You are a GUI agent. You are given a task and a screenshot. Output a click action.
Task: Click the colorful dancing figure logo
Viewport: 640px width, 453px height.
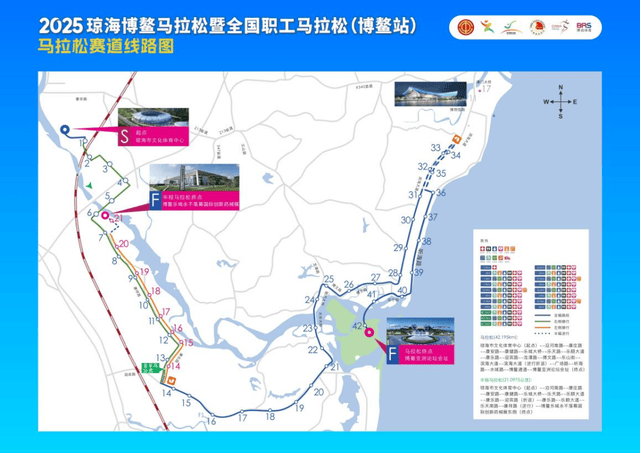point(487,27)
